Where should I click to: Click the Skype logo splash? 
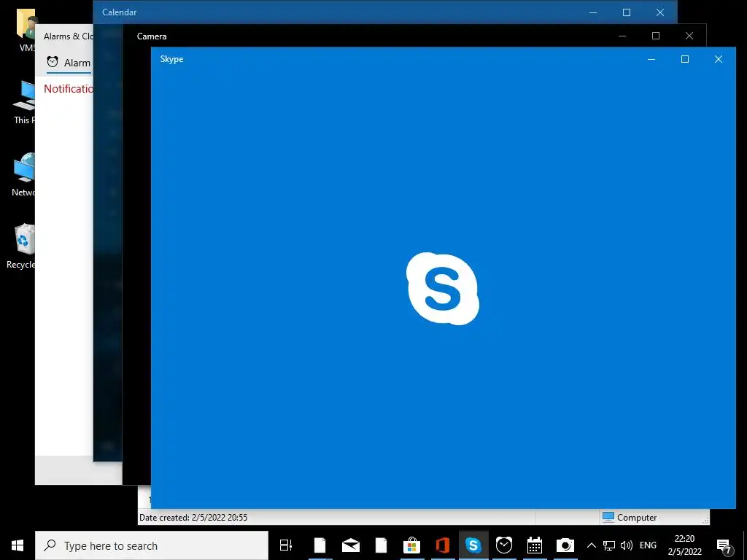[443, 289]
